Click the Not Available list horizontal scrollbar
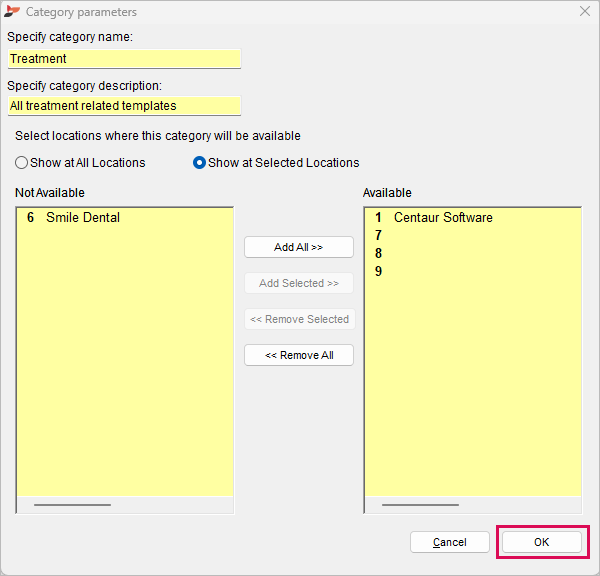Screen dimensions: 600x576 coord(125,505)
